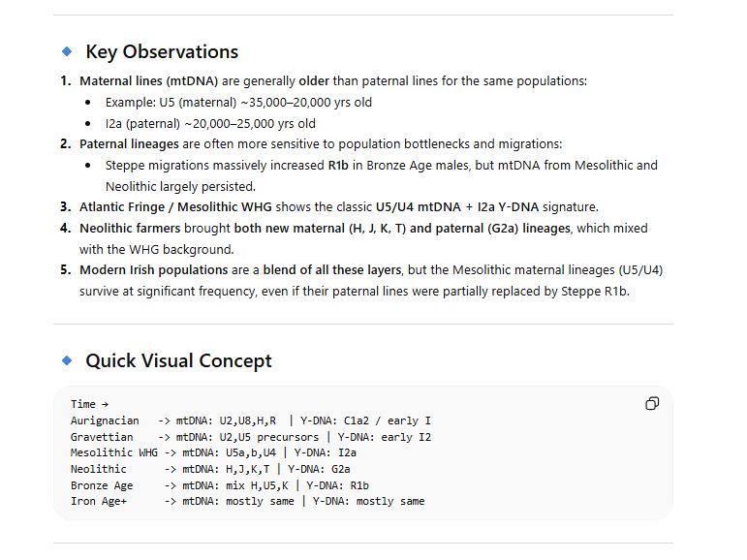Click the Key Observations heading

[x=162, y=52]
